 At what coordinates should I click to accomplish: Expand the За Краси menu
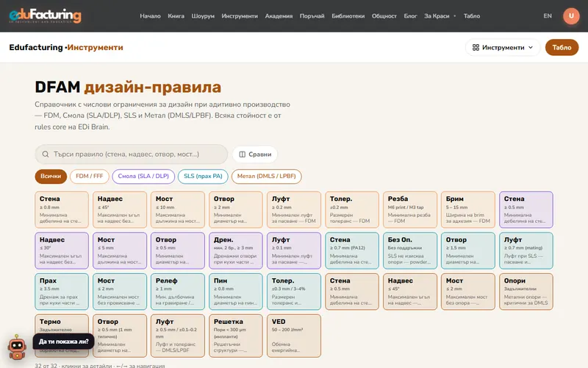coord(440,15)
